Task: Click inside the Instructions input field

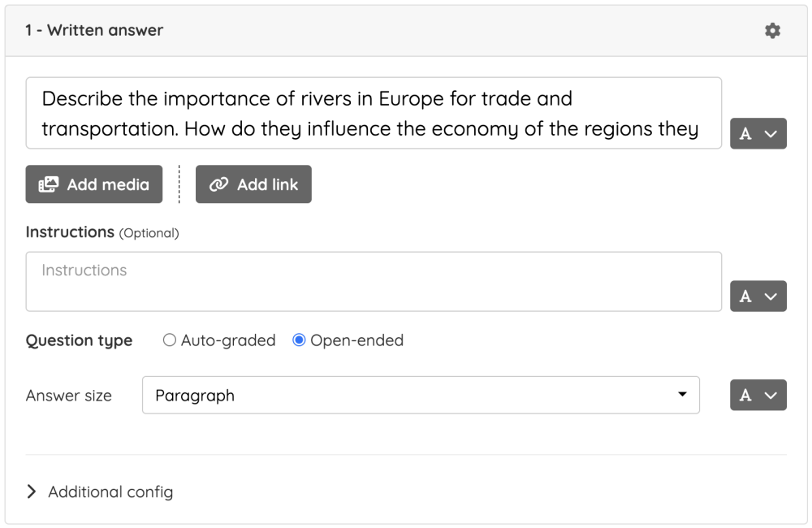Action: click(374, 281)
